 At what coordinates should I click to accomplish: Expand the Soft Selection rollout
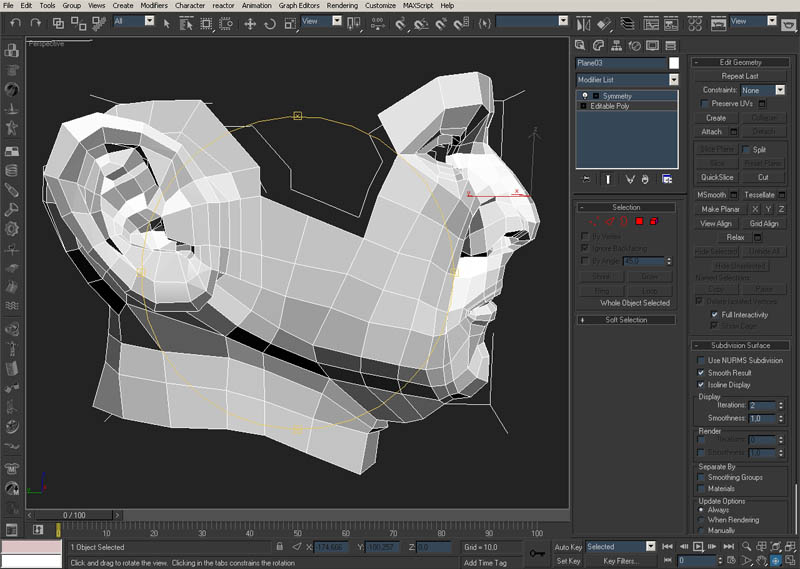[x=627, y=320]
